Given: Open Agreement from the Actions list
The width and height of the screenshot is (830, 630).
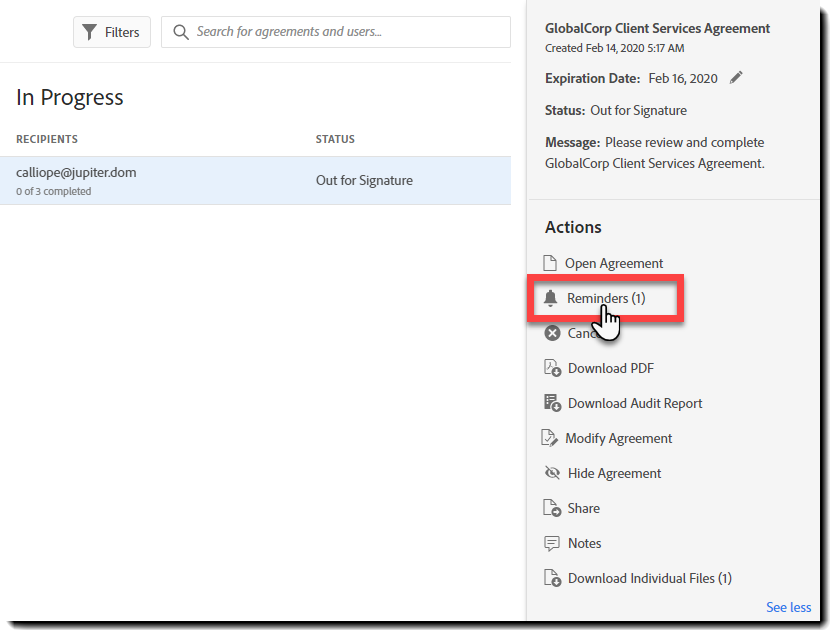Looking at the screenshot, I should [x=613, y=263].
